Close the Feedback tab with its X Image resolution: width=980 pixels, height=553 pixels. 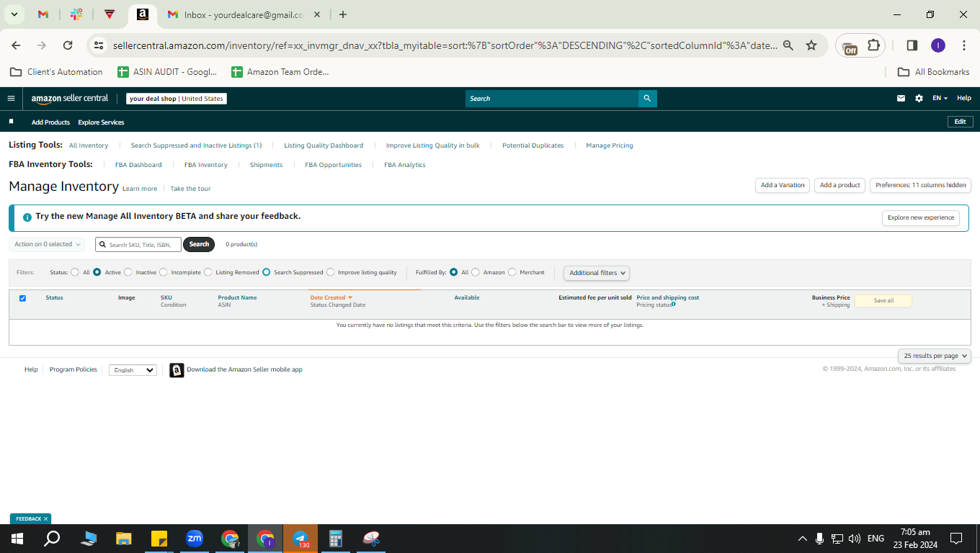(45, 518)
